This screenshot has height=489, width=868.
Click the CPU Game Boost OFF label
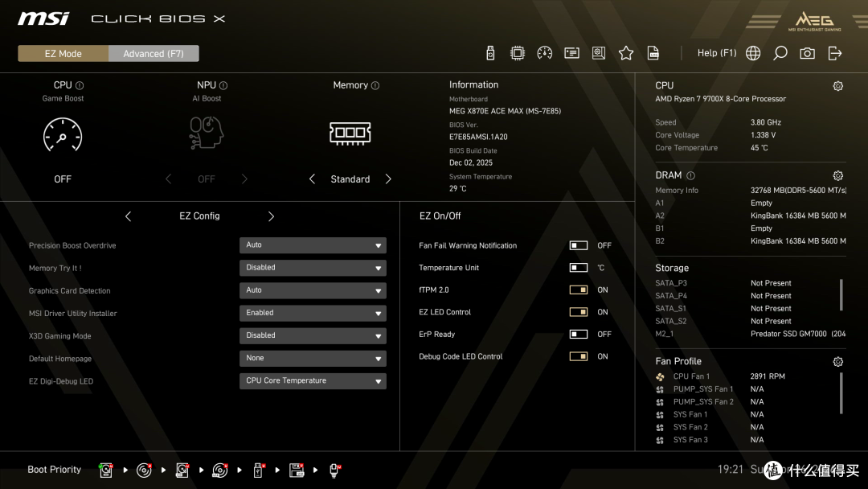[x=63, y=179]
